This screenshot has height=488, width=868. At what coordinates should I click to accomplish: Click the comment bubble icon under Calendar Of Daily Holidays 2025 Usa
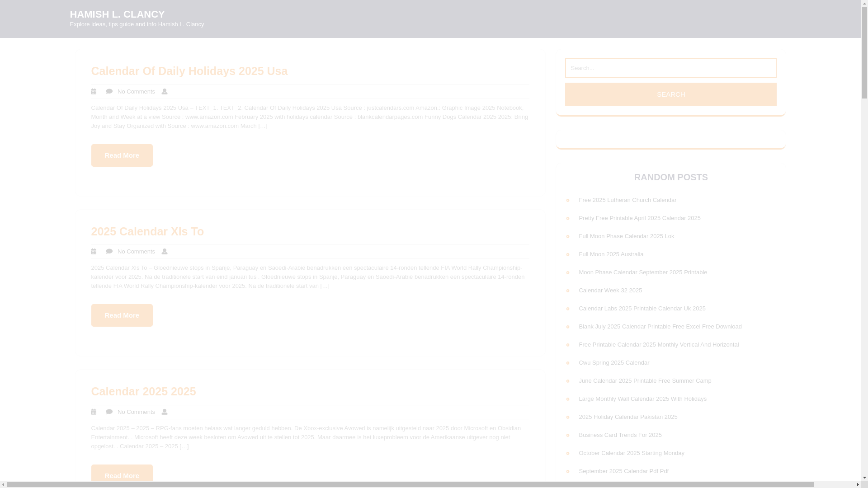point(109,92)
